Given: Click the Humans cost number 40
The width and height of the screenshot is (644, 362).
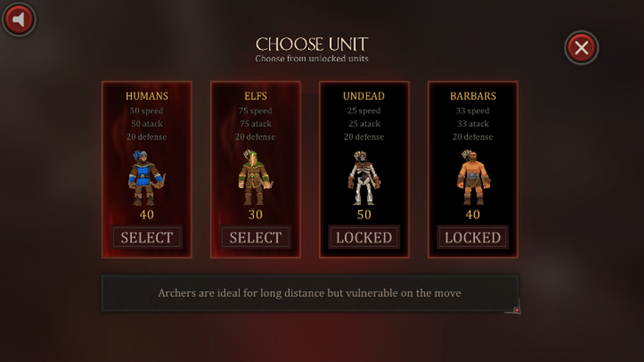Looking at the screenshot, I should (147, 215).
